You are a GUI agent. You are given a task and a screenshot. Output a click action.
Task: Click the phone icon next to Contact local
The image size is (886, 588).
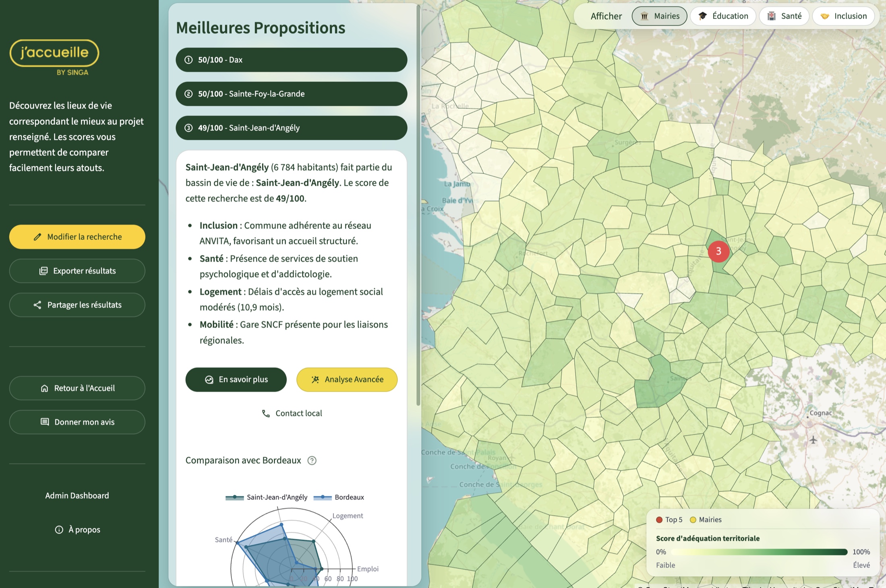[x=266, y=414]
